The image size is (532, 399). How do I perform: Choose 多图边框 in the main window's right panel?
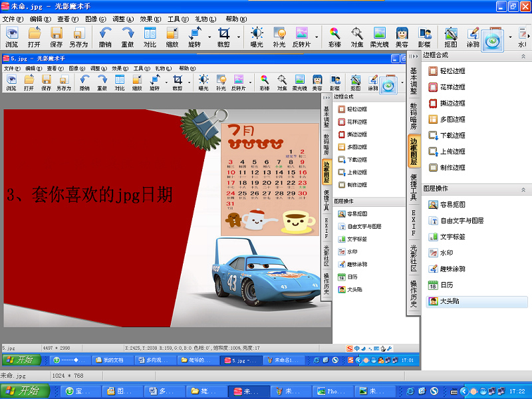pos(447,120)
